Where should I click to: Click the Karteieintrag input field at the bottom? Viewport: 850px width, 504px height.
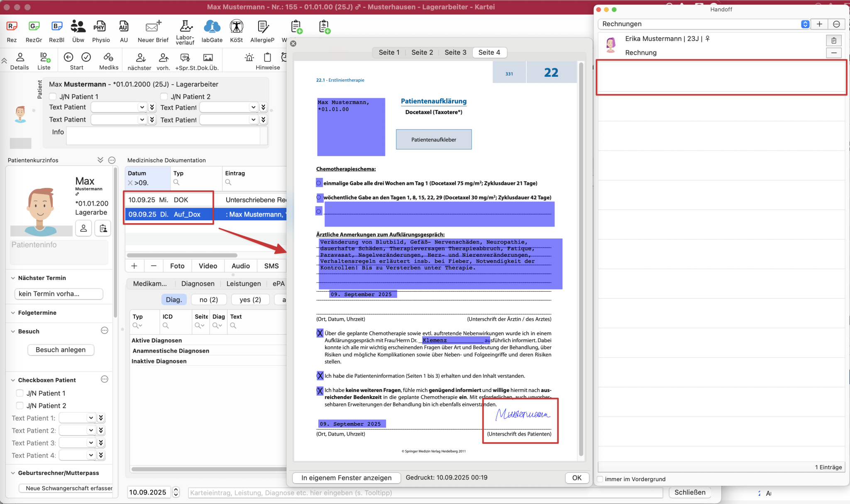(x=425, y=493)
